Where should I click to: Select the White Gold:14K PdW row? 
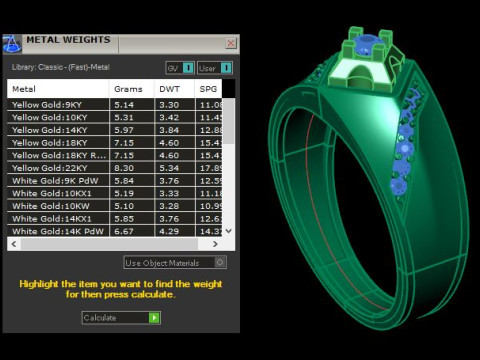click(114, 231)
